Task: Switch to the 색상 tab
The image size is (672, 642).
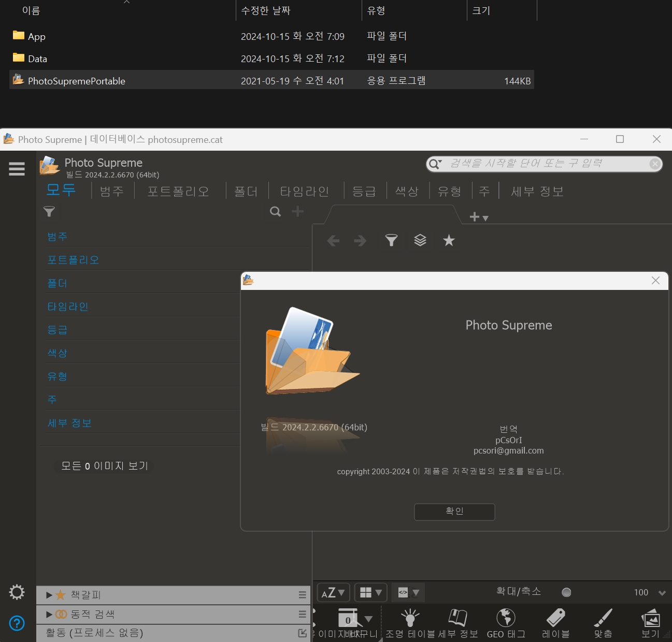Action: pos(407,191)
